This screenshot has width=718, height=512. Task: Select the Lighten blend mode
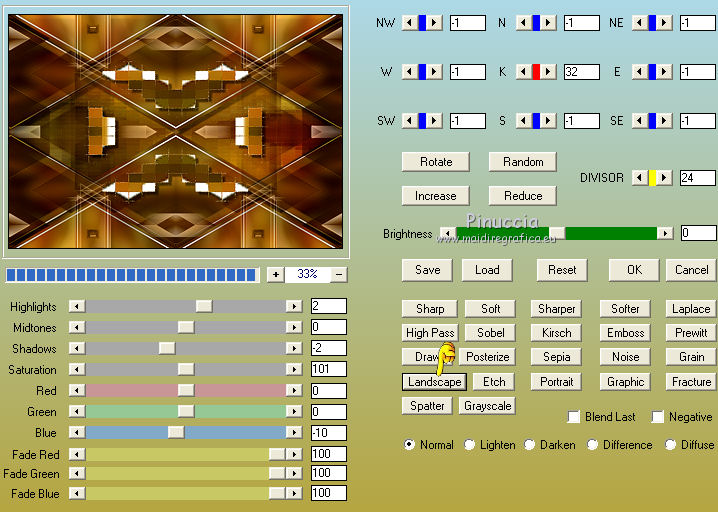(470, 445)
